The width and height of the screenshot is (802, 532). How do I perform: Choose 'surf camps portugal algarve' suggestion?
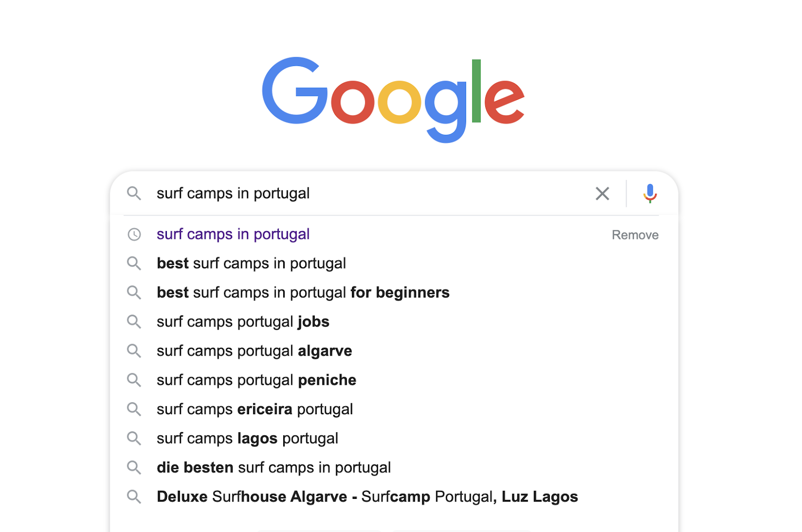254,351
